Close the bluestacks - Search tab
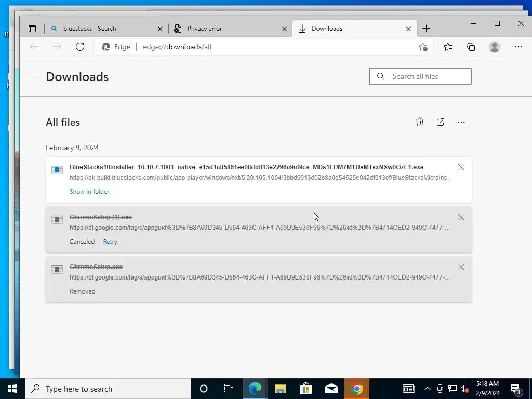This screenshot has height=399, width=532. [160, 29]
